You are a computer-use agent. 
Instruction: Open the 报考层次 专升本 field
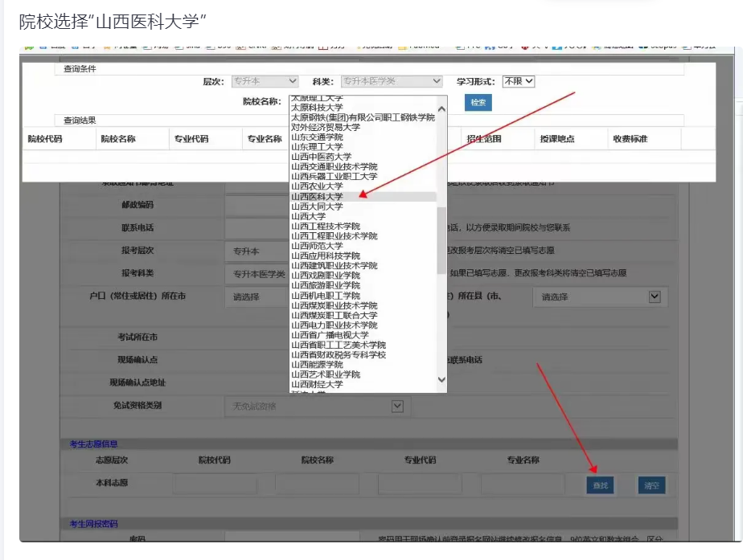click(257, 251)
